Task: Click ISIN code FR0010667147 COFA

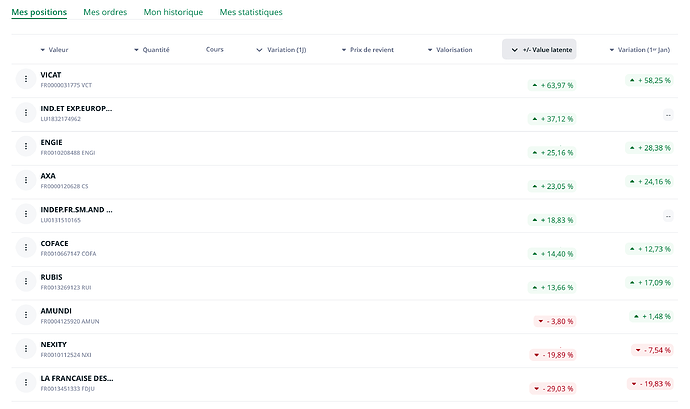Action: (x=68, y=254)
